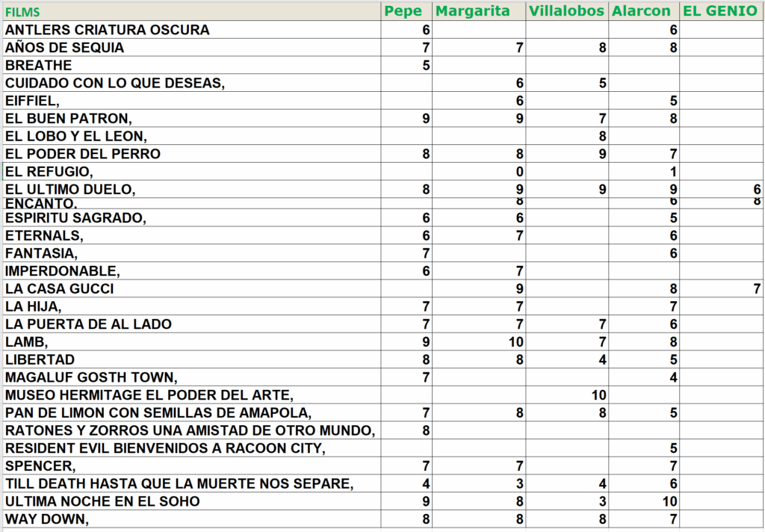Select the MUSEO HERMITAGE film name cell
This screenshot has height=532, width=765.
149,395
